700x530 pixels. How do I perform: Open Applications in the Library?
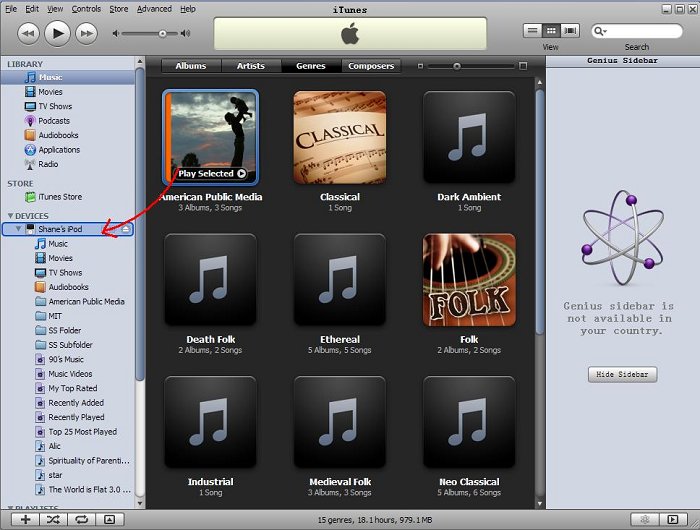click(68, 150)
